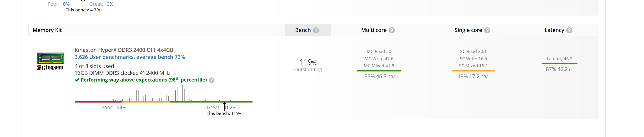The image size is (644, 137).
Task: Click the 87% 46.2 ns latency result
Action: tap(559, 69)
